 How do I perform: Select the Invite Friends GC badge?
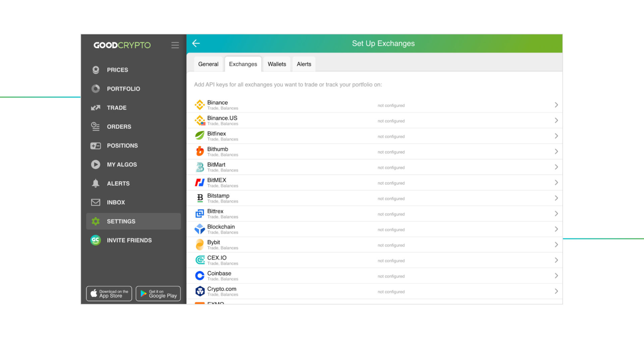[96, 240]
